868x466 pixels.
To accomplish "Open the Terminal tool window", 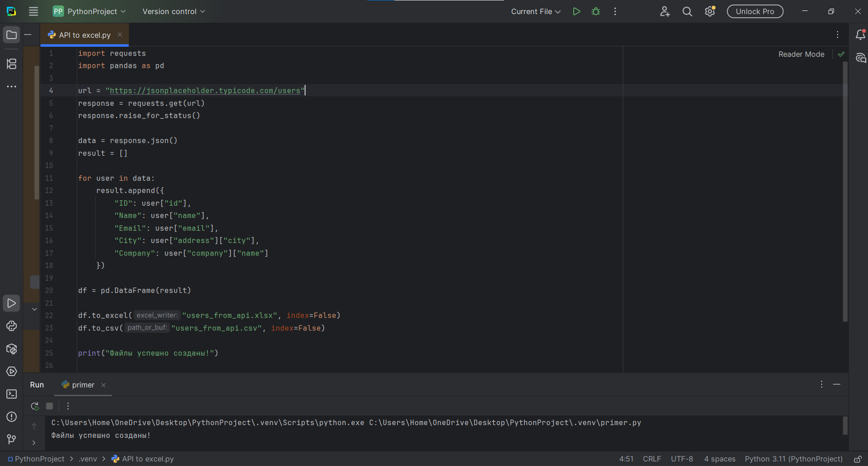I will point(11,394).
